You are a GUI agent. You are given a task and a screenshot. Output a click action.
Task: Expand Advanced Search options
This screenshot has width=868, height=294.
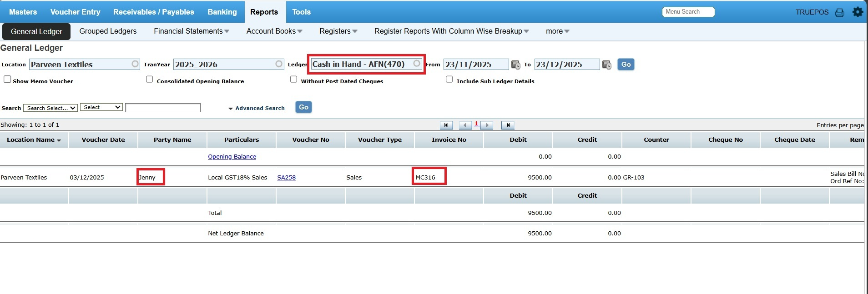click(x=257, y=108)
